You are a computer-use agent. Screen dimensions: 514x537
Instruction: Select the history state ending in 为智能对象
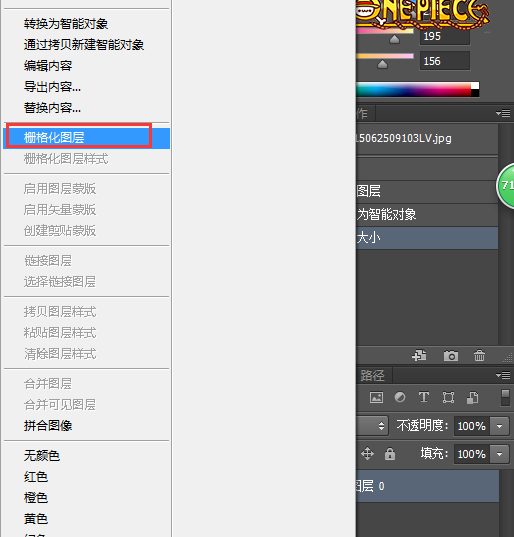427,215
